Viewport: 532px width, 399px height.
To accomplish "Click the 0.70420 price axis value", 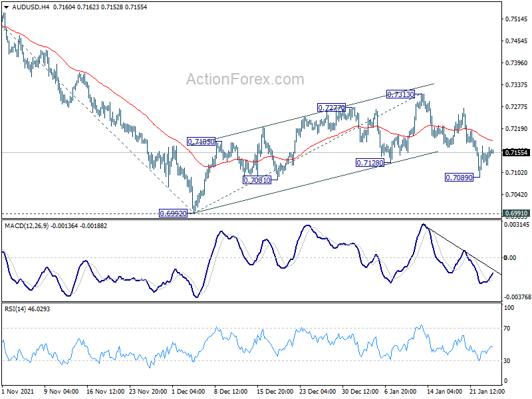I will point(517,194).
